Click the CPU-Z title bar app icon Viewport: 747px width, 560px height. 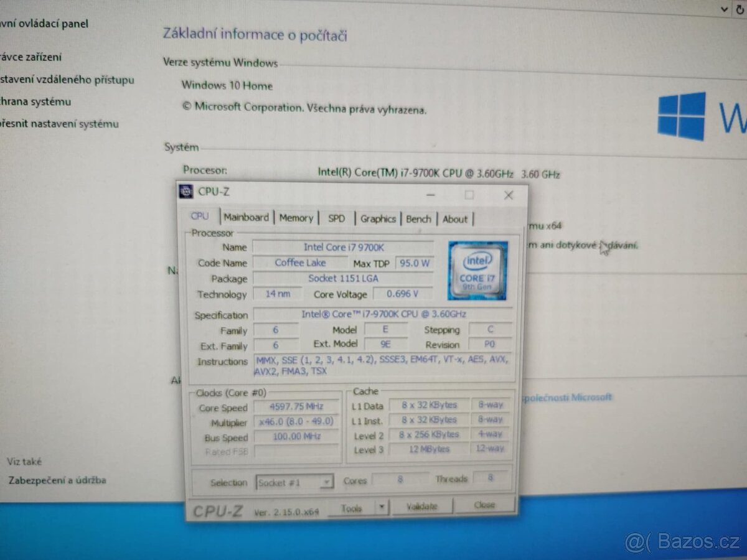(186, 192)
